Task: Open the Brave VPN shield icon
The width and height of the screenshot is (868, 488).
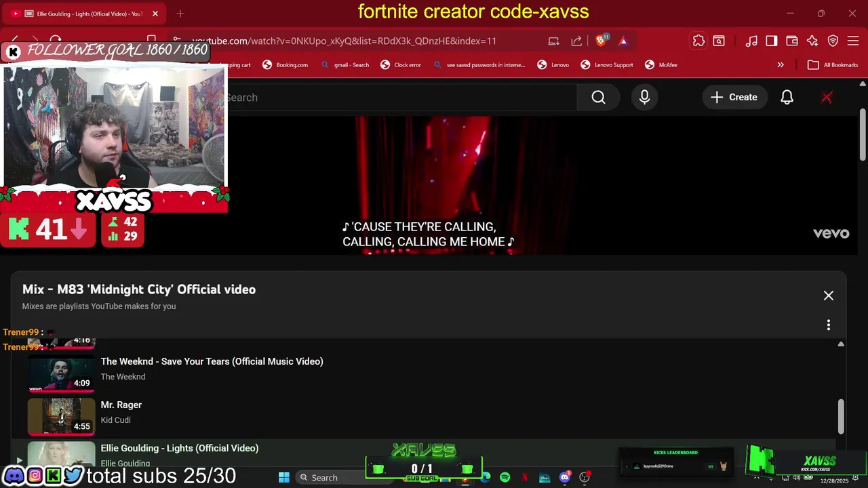Action: [x=833, y=41]
